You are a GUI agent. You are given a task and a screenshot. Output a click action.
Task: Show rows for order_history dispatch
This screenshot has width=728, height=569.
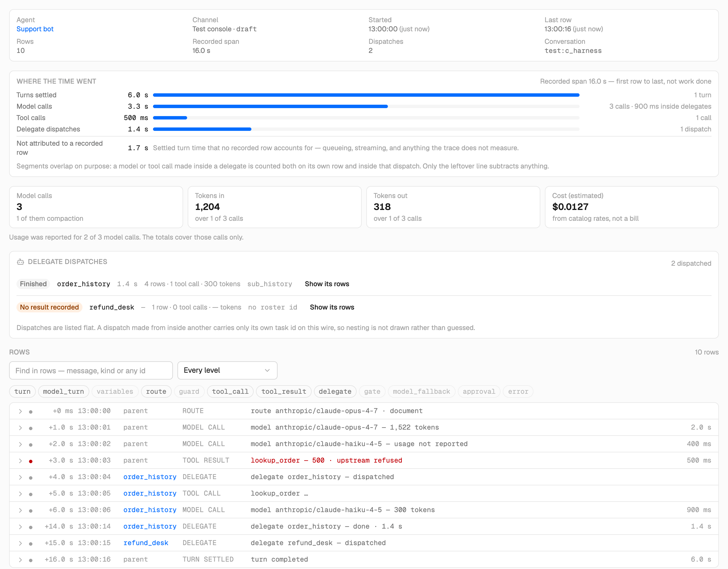click(x=327, y=284)
